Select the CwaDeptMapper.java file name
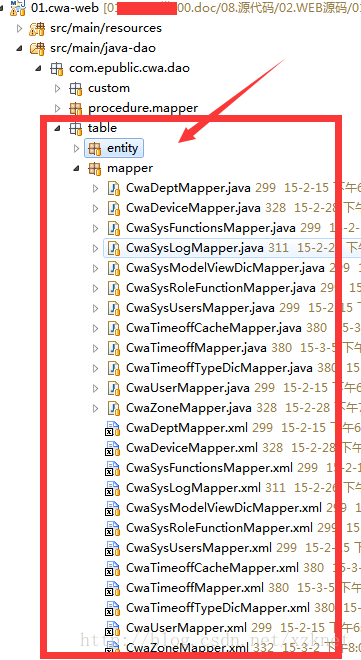 pyautogui.click(x=188, y=188)
